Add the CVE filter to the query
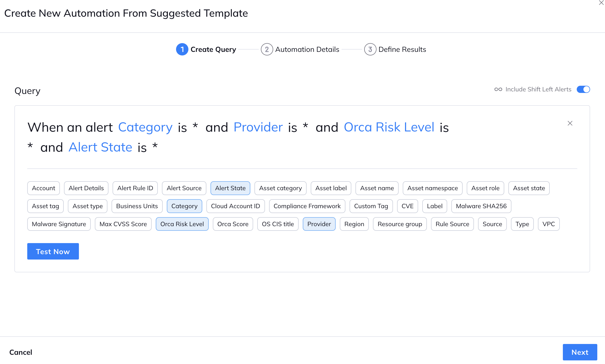Image resolution: width=605 pixels, height=364 pixels. point(407,206)
